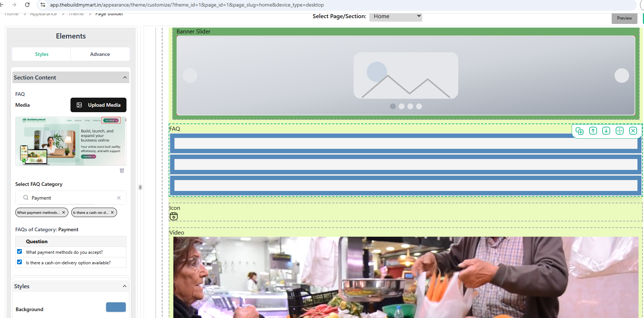Click the panel resize handle dots
644x318 pixels.
pos(140,187)
